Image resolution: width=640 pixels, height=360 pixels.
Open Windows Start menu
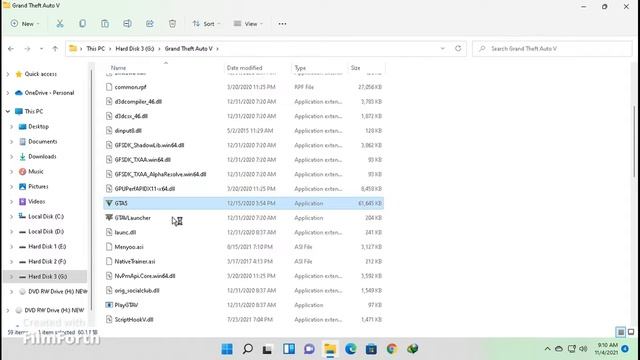pyautogui.click(x=227, y=349)
